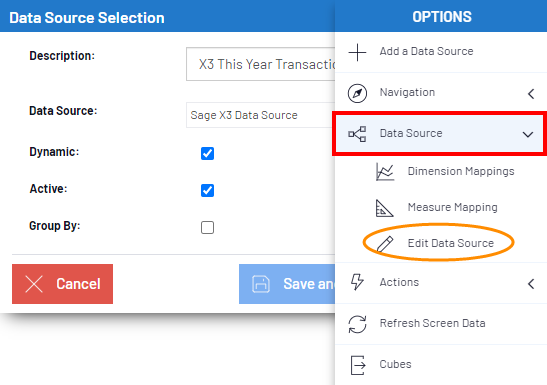Click the Navigation compass icon
The image size is (547, 385).
357,93
